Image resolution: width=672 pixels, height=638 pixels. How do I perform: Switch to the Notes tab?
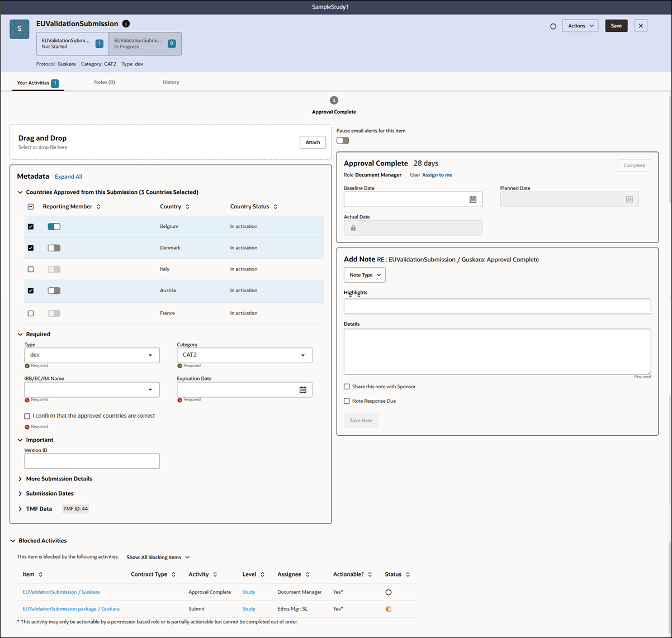pos(104,82)
